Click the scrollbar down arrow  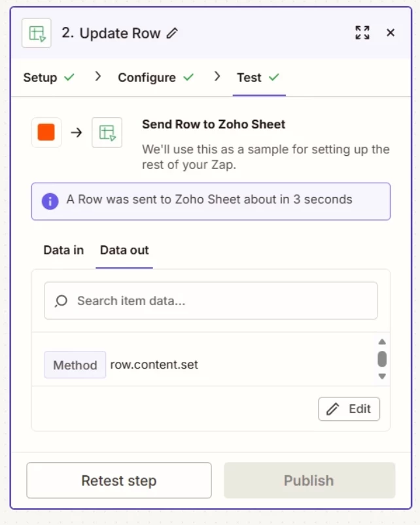click(x=382, y=376)
